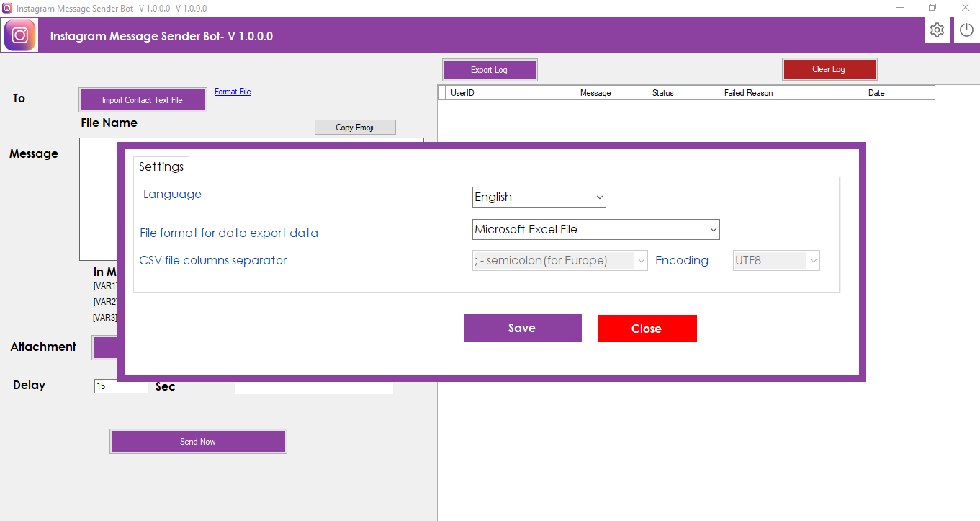This screenshot has height=521, width=980.
Task: Click the power icon in header
Action: coord(966,30)
